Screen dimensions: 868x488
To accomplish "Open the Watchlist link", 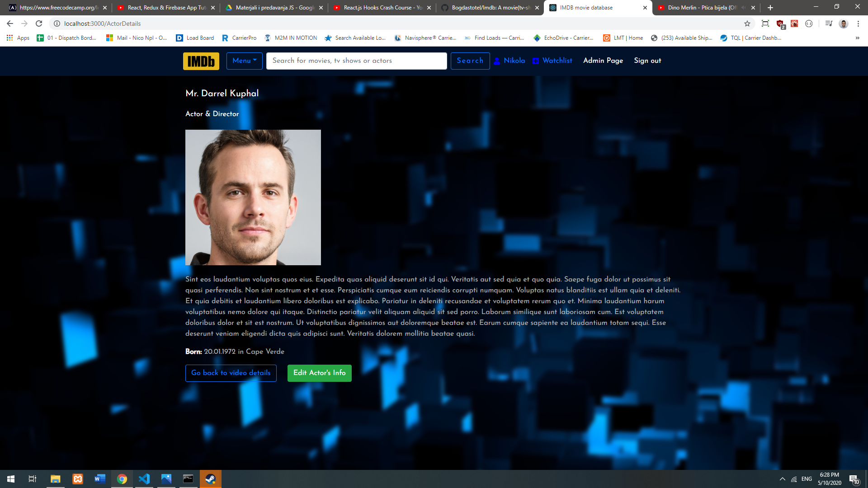I will pyautogui.click(x=557, y=61).
